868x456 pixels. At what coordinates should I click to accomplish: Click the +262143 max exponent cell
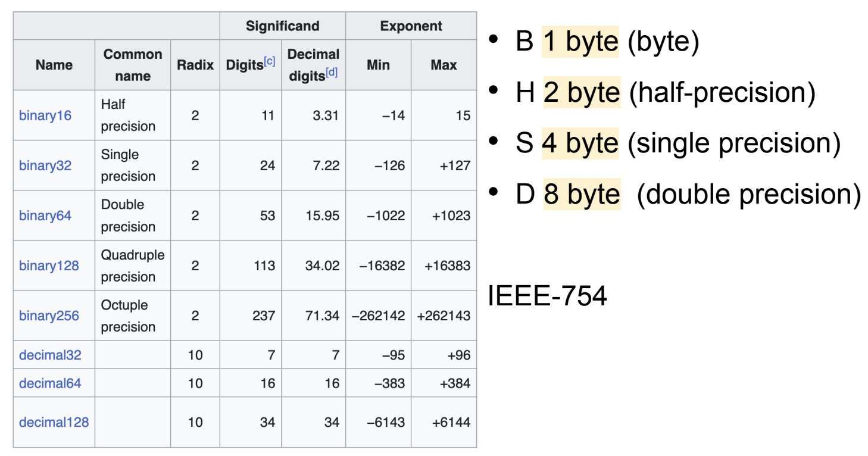pos(444,316)
